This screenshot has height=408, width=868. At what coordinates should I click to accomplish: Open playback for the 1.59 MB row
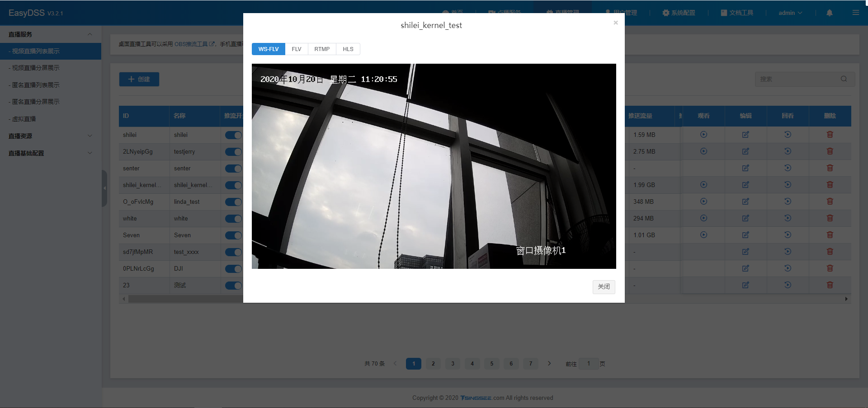coord(788,135)
